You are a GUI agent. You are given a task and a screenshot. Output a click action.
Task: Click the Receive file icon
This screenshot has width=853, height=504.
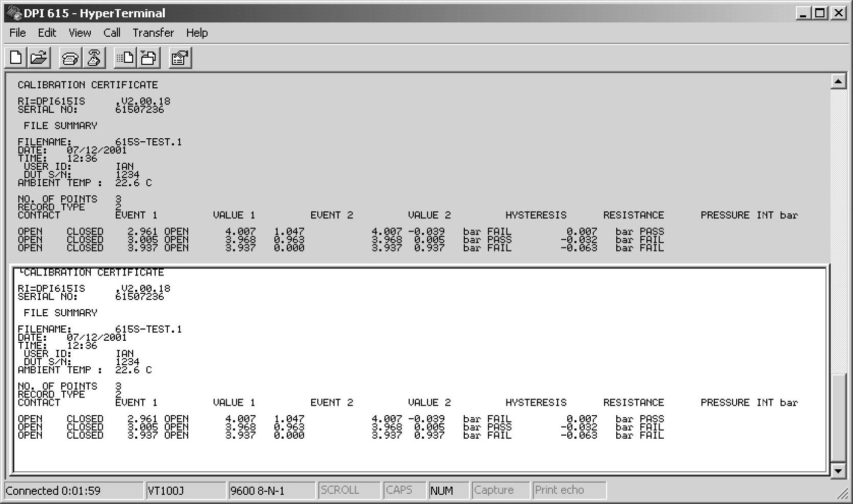148,58
